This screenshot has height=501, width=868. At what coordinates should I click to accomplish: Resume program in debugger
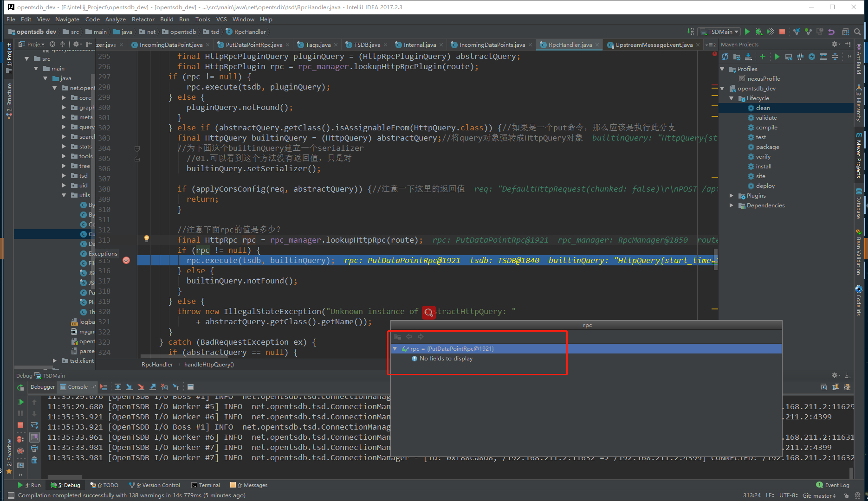point(20,402)
